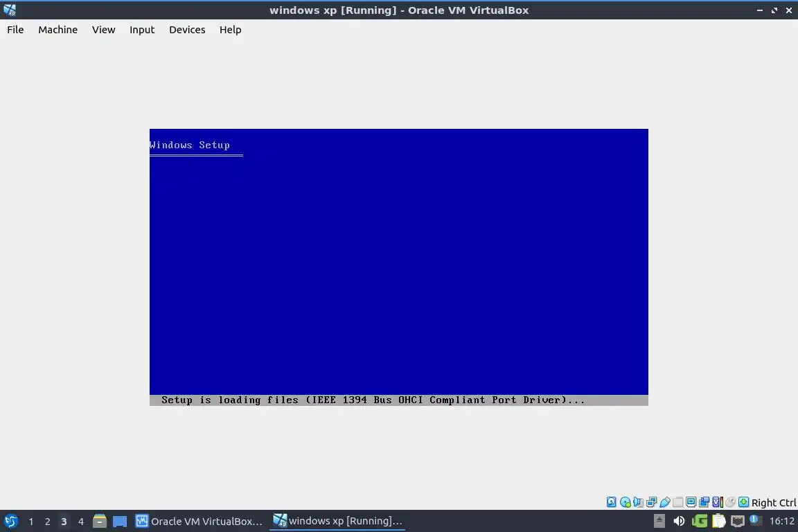Click the mouse integration indicator

730,502
